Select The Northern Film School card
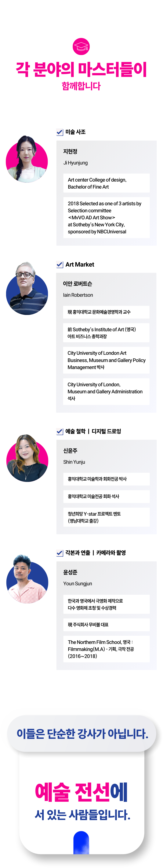 pos(106,649)
